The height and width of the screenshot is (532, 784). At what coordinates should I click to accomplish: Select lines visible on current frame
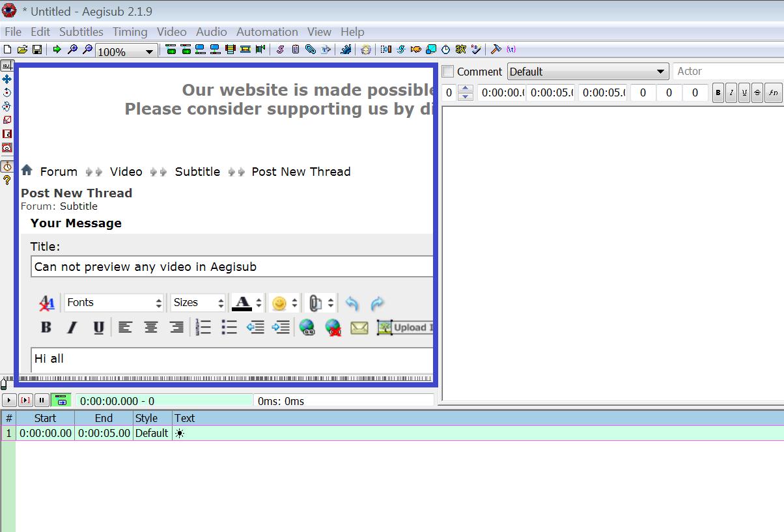pyautogui.click(x=230, y=49)
